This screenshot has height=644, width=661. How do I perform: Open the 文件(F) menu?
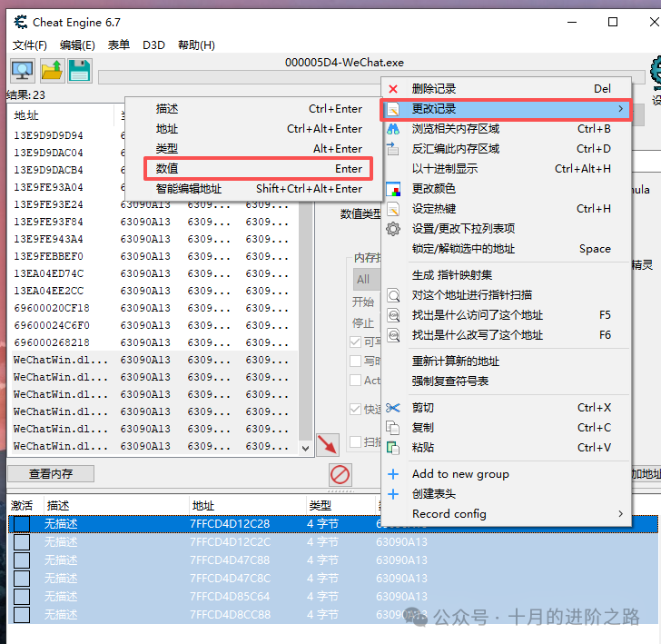(29, 45)
